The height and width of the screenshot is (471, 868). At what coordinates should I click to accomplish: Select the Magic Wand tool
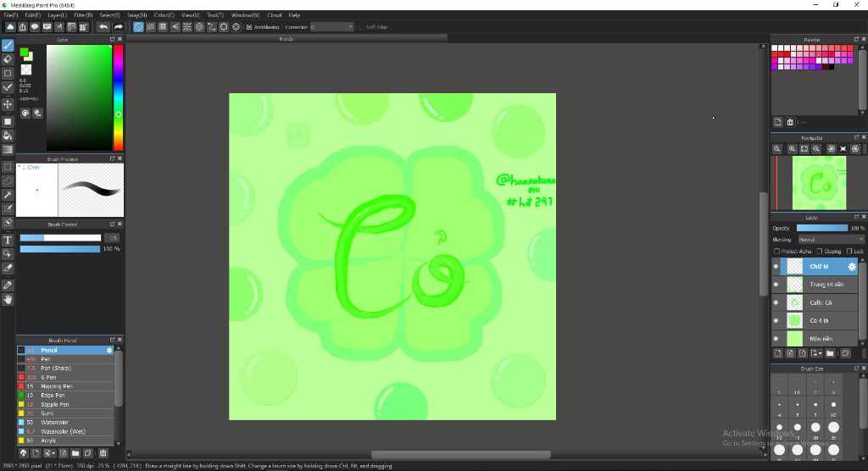(x=8, y=195)
